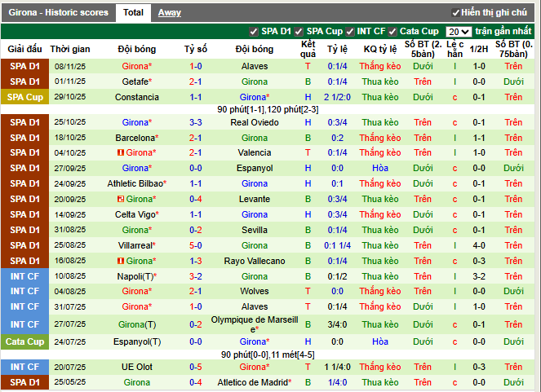Click the 1/2H column header
The height and width of the screenshot is (392, 541).
pos(479,49)
